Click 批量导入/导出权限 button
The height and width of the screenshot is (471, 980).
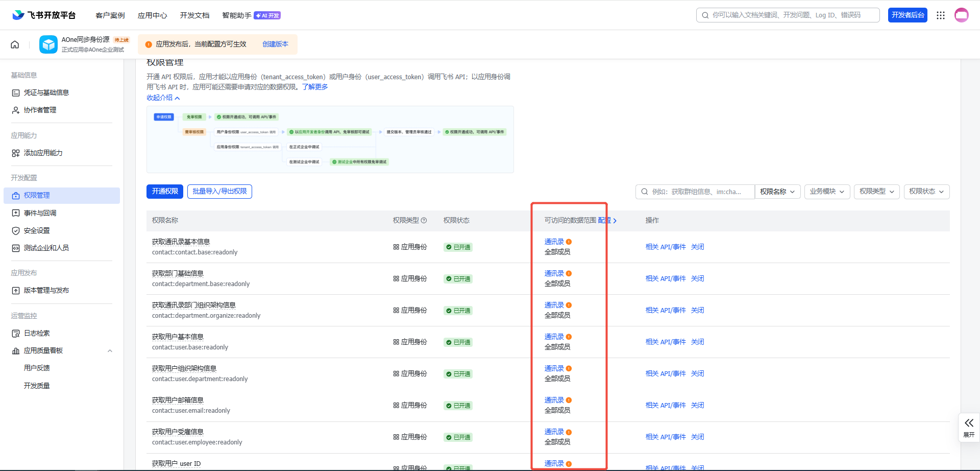click(219, 192)
